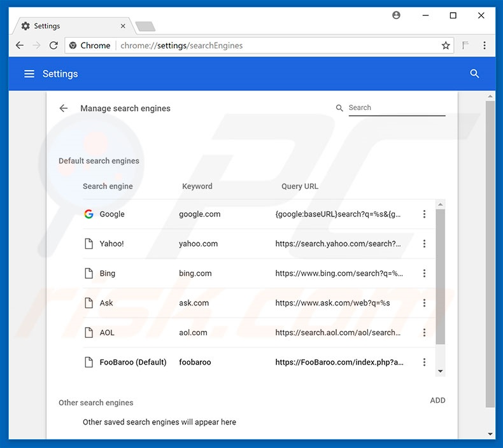
Task: Click the keyword yahoo.com
Action: pyautogui.click(x=198, y=244)
